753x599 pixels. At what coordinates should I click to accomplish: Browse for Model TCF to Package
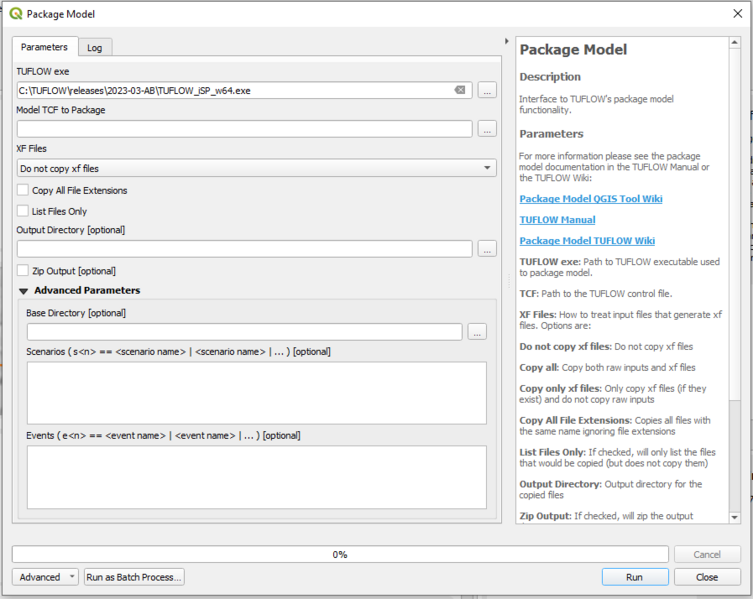(487, 129)
